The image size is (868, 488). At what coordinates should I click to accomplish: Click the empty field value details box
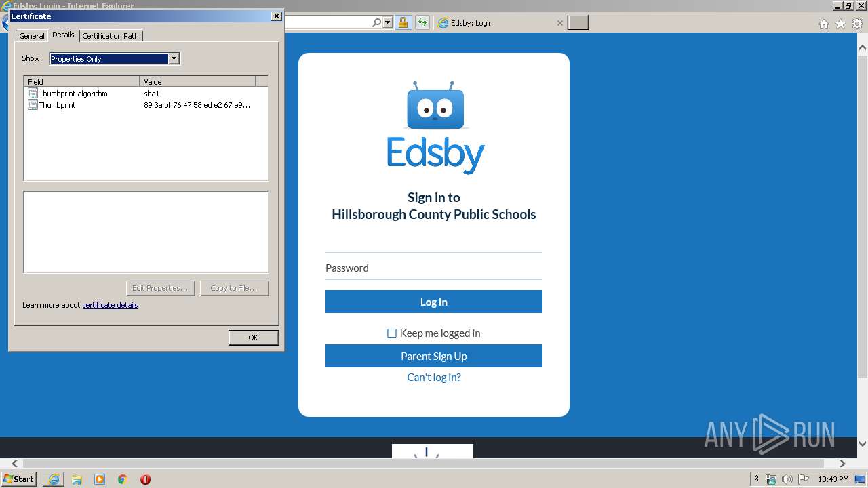(x=146, y=232)
